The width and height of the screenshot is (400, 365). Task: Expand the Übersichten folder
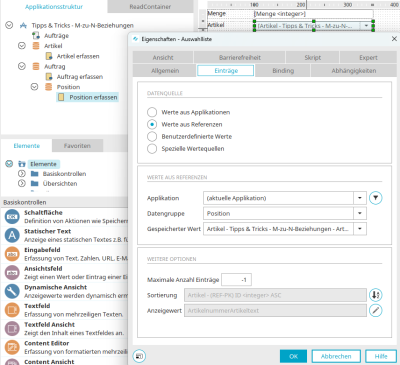pyautogui.click(x=22, y=183)
